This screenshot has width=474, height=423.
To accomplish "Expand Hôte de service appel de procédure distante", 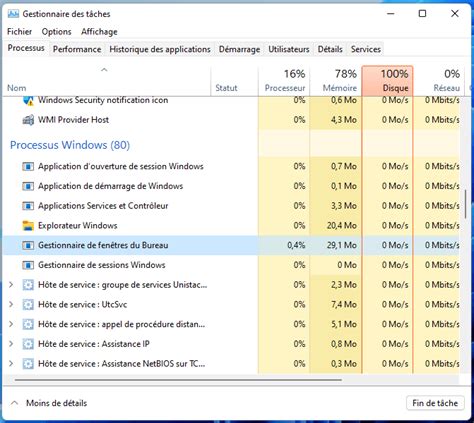I will tap(11, 324).
